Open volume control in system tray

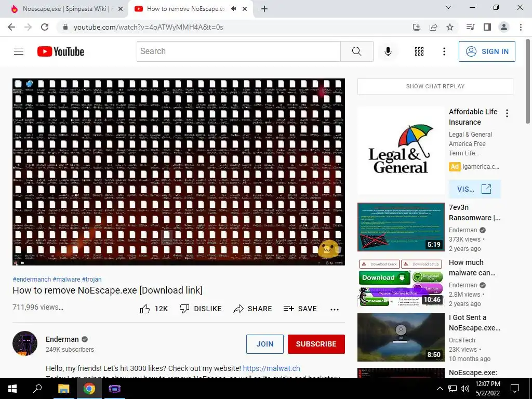click(x=465, y=389)
